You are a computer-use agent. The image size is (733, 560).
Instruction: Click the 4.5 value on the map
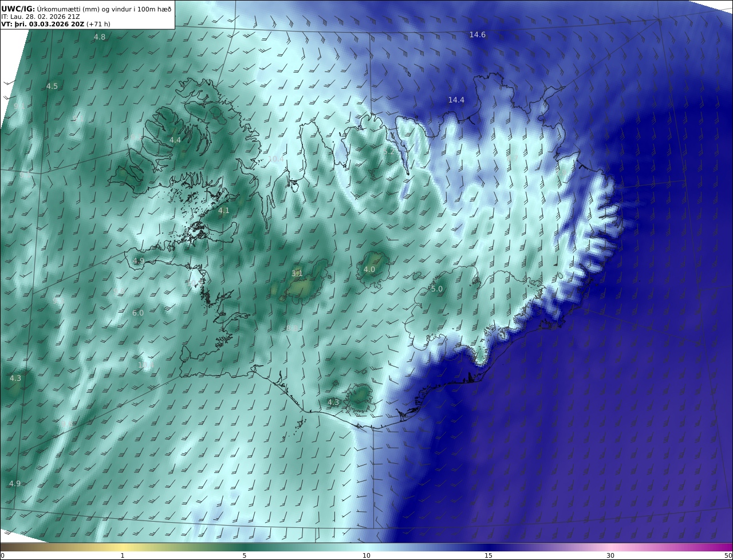(x=52, y=86)
